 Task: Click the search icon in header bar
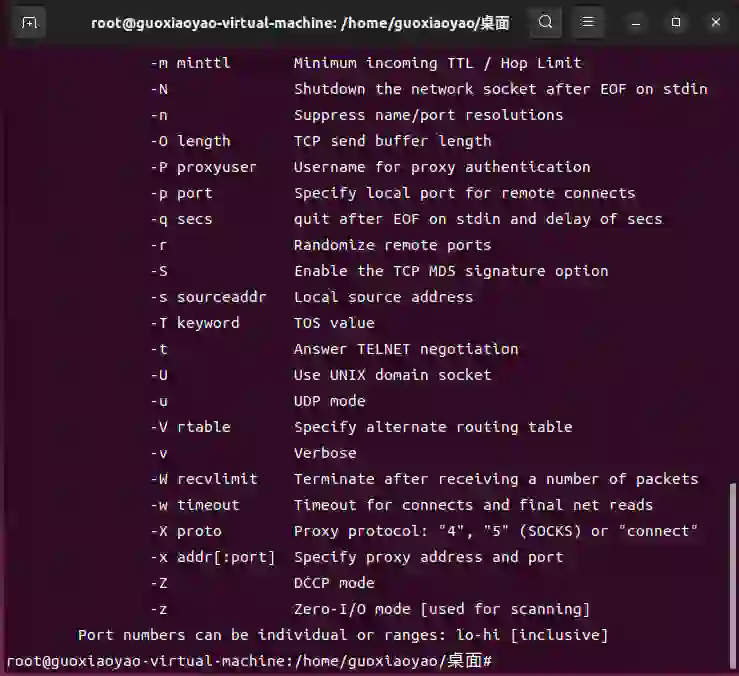(545, 22)
